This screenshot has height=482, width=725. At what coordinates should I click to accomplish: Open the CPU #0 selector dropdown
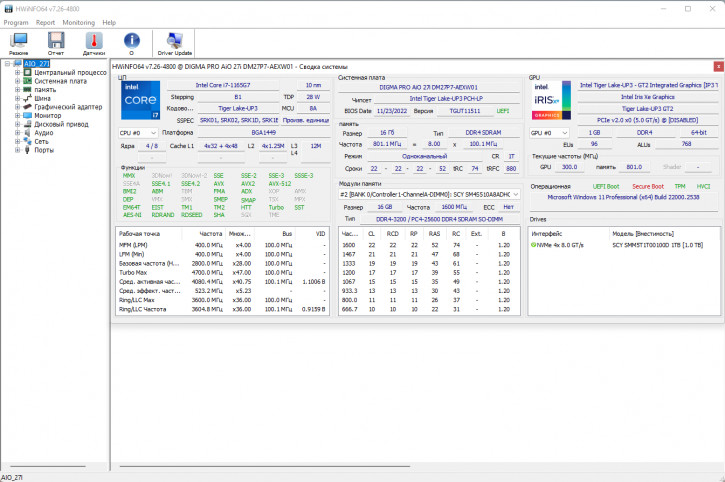(138, 133)
